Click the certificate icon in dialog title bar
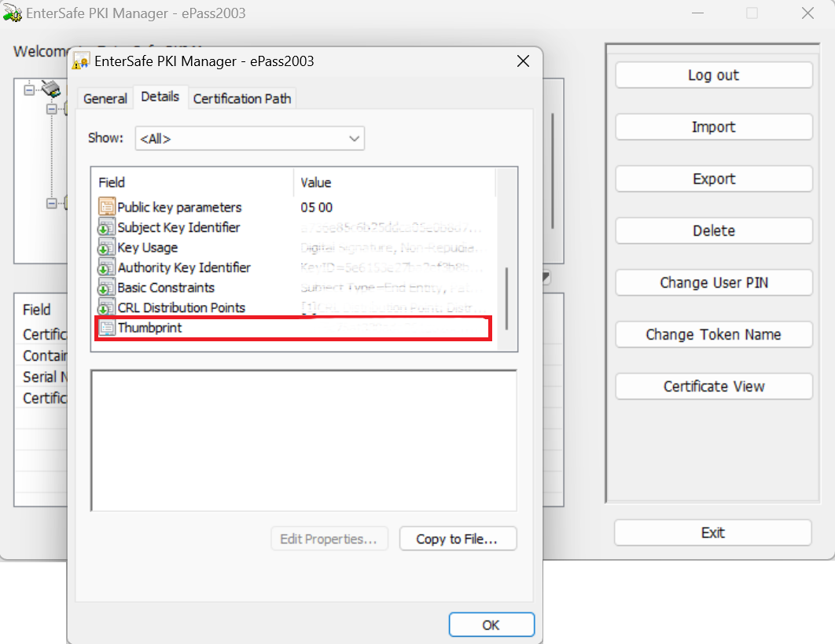The image size is (835, 644). [81, 61]
